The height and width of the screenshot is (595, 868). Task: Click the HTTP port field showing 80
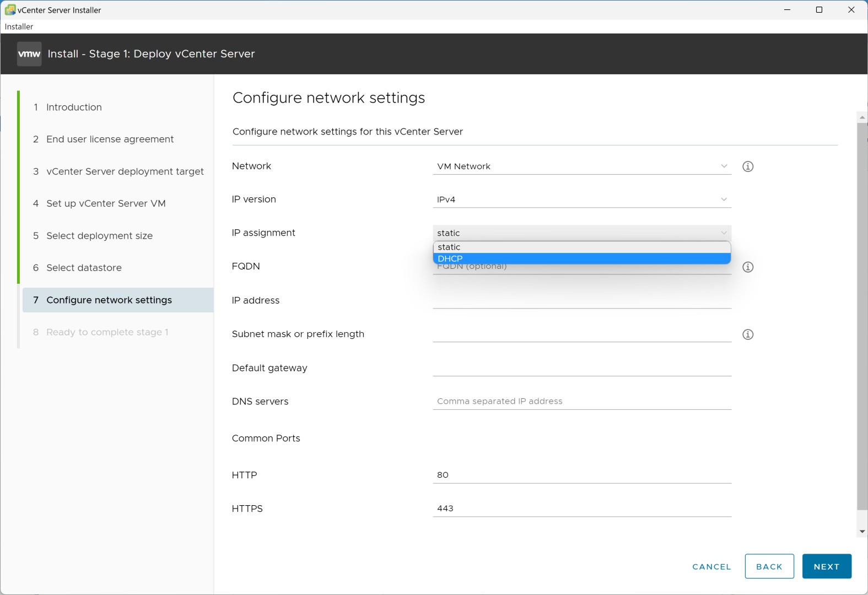[x=582, y=475]
